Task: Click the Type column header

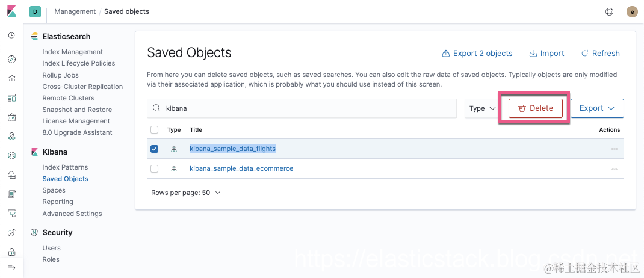Action: (174, 130)
